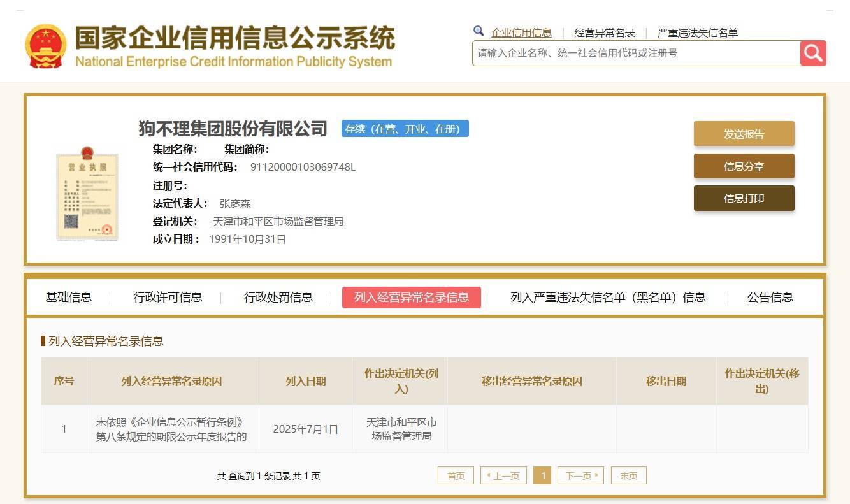
Task: Click the 下一页 pagination control
Action: 580,475
